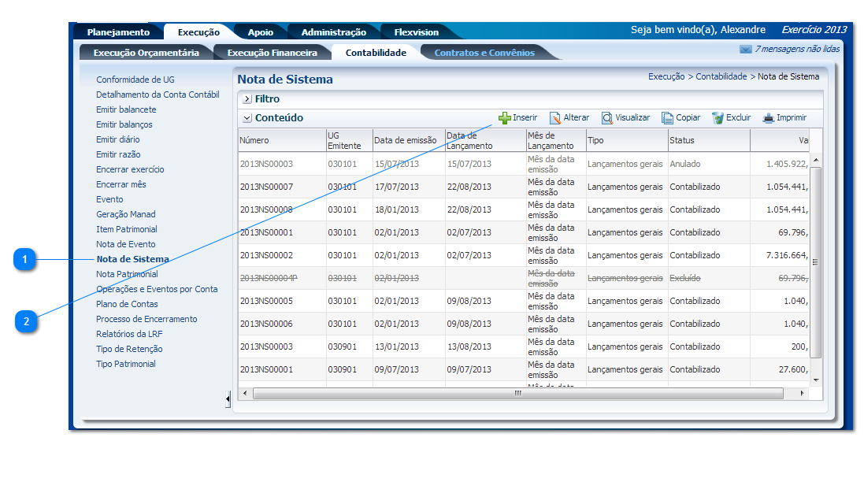This screenshot has height=504, width=864.
Task: Click the green plus Inserir icon
Action: 504,118
